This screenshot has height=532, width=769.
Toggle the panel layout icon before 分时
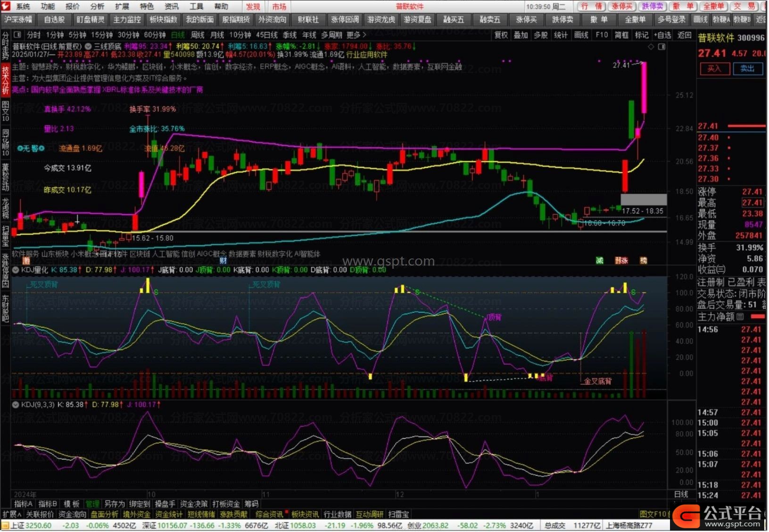click(17, 35)
